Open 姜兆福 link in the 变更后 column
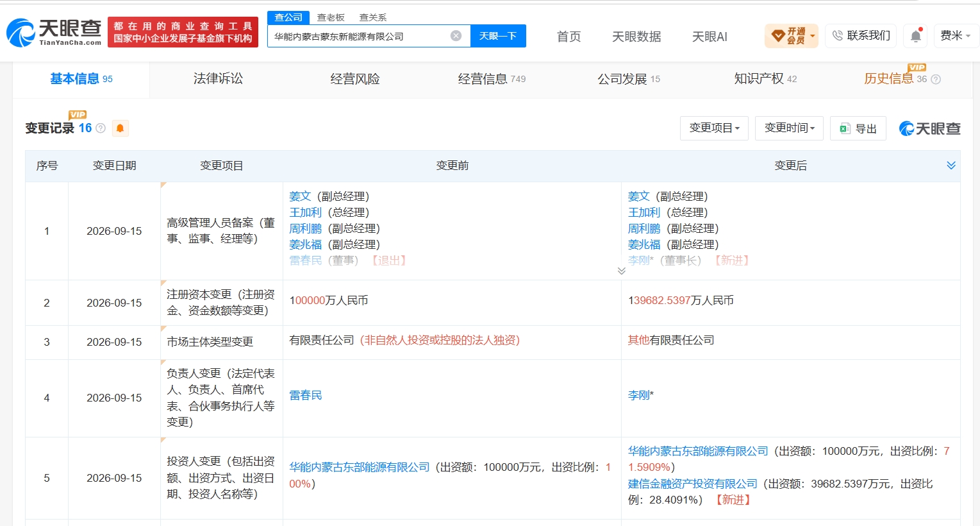Viewport: 980px width, 526px height. [644, 244]
